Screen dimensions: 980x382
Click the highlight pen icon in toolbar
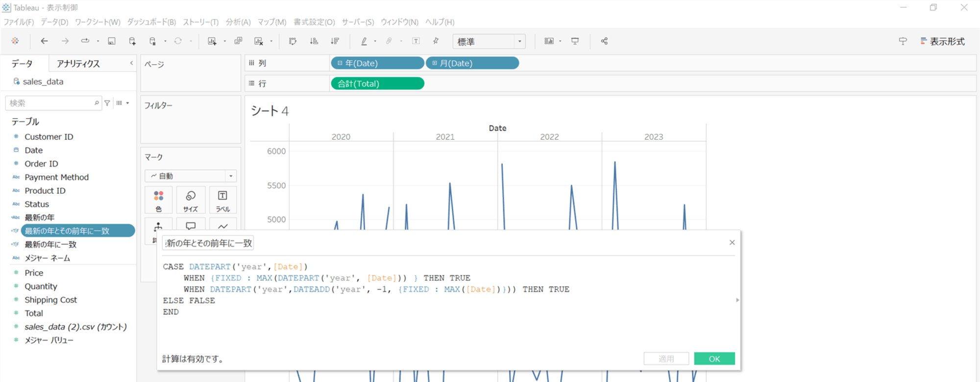pyautogui.click(x=364, y=41)
